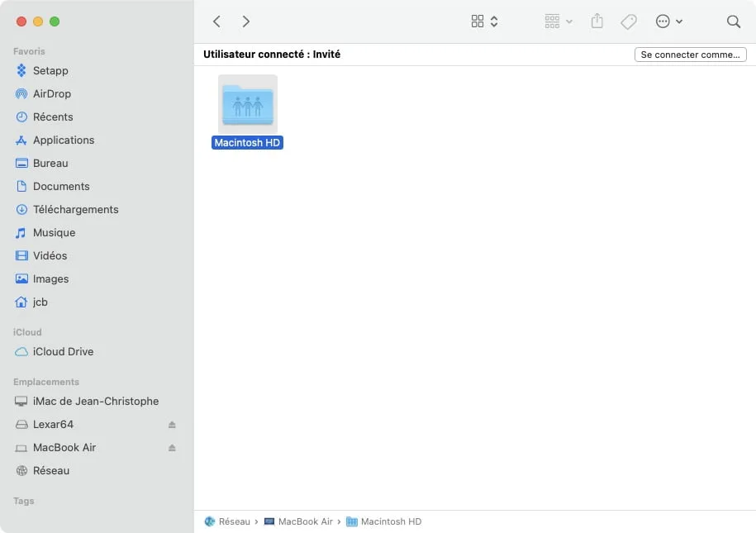Open the More actions ellipsis icon
This screenshot has width=756, height=533.
[663, 21]
